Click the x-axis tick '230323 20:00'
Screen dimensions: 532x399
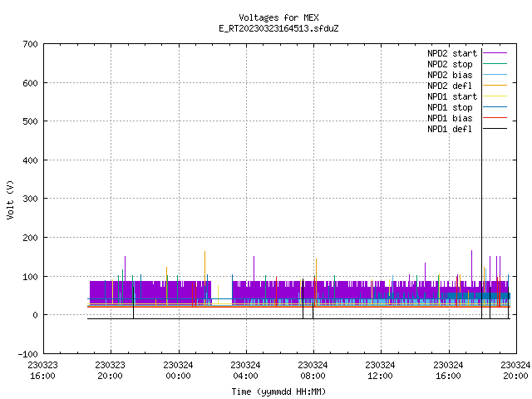coord(111,371)
